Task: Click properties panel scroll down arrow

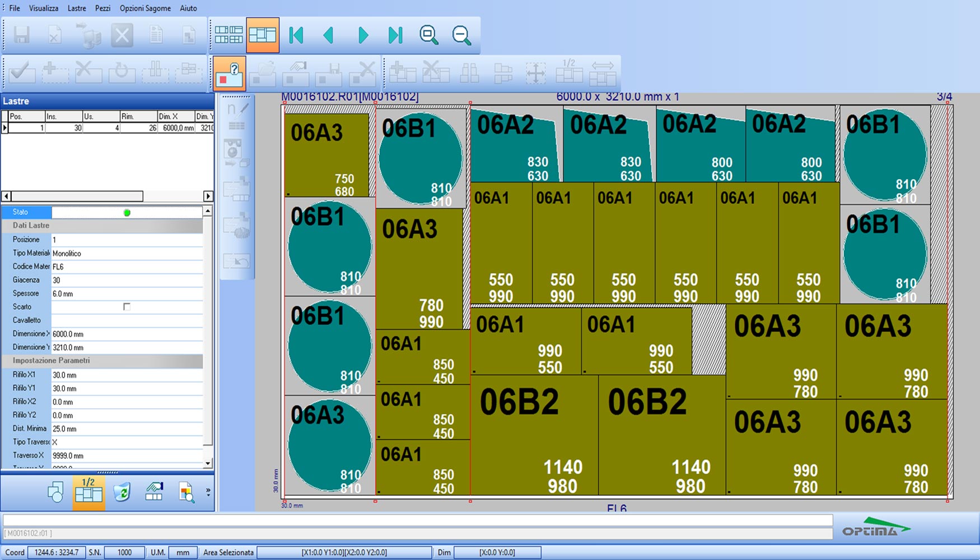Action: click(208, 463)
